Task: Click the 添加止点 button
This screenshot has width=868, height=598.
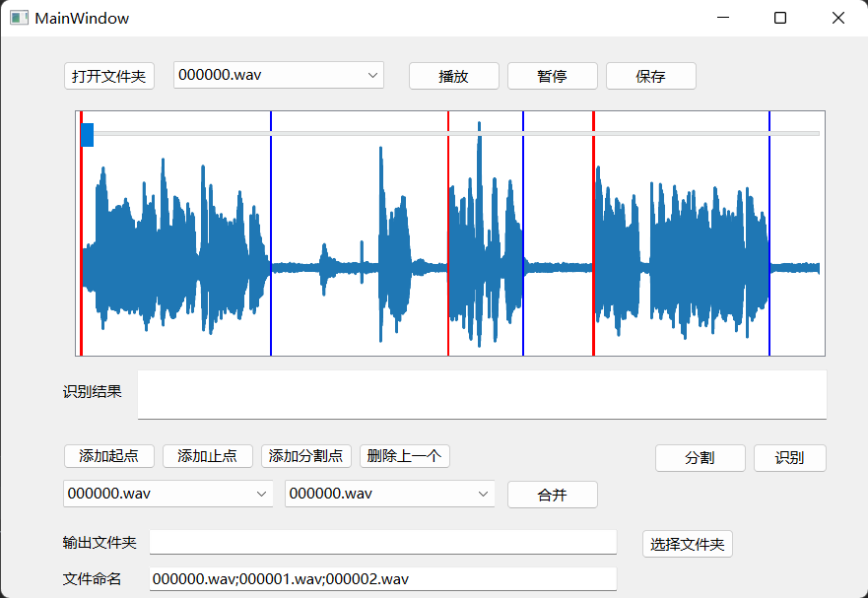Action: (208, 456)
